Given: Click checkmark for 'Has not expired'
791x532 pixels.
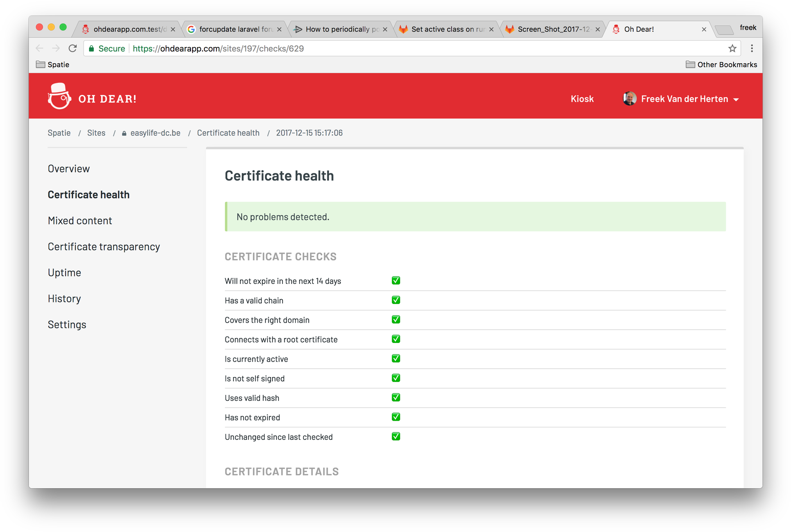Looking at the screenshot, I should point(396,417).
